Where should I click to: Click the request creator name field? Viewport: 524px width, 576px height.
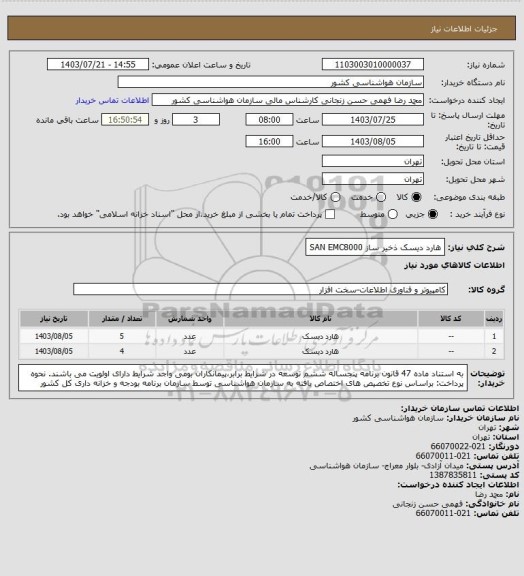[x=288, y=100]
